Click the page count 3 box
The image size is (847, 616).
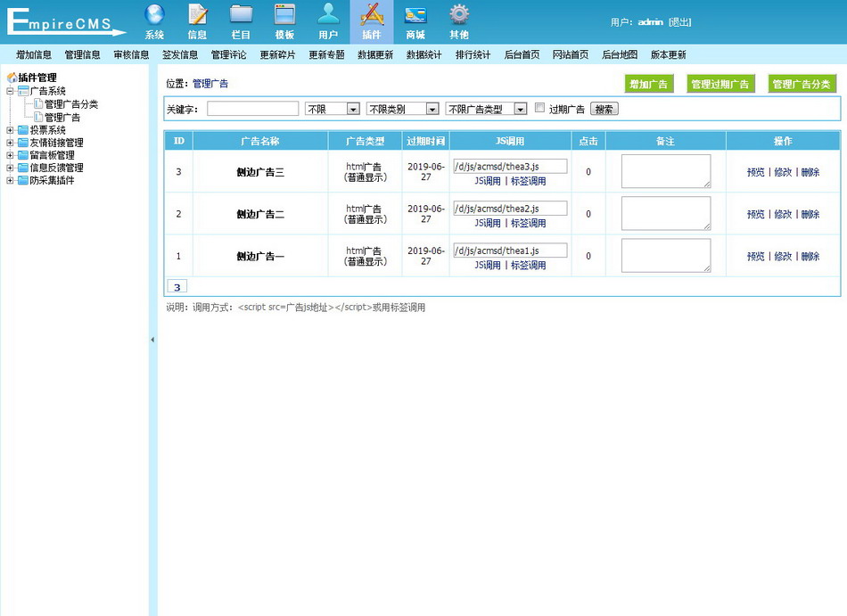[177, 287]
